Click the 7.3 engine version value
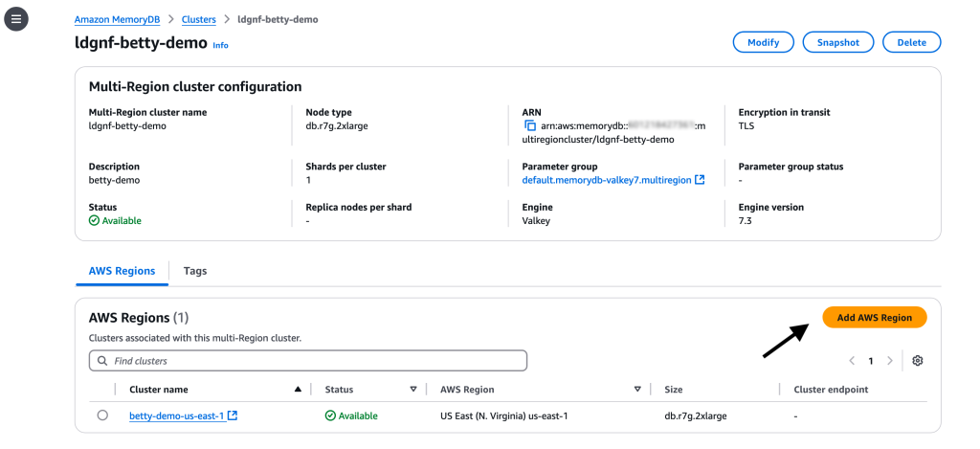The image size is (980, 449). (x=745, y=221)
